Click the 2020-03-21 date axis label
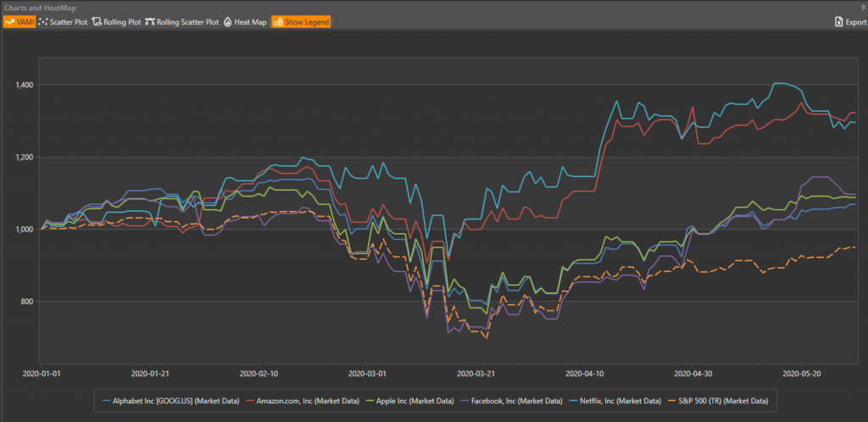The height and width of the screenshot is (422, 868). click(x=477, y=372)
